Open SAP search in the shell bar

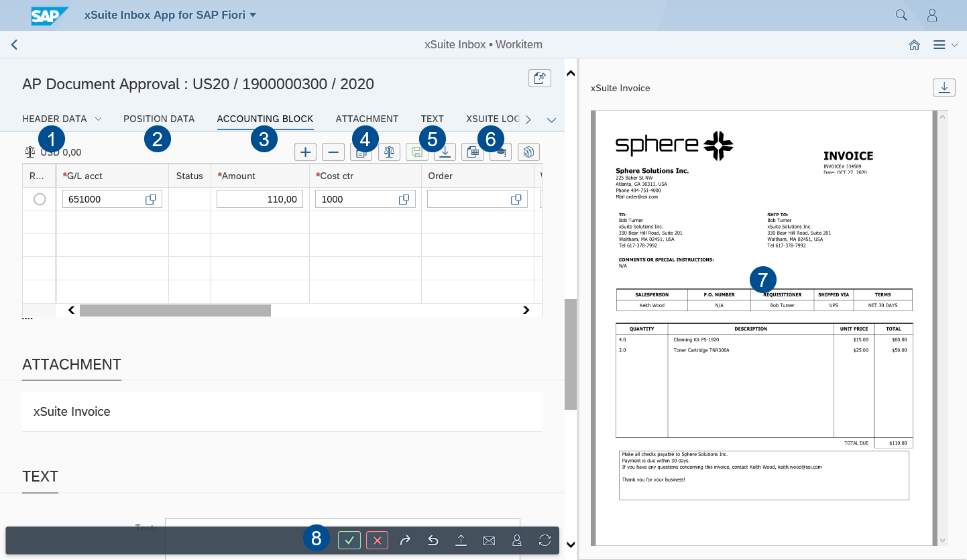[901, 14]
